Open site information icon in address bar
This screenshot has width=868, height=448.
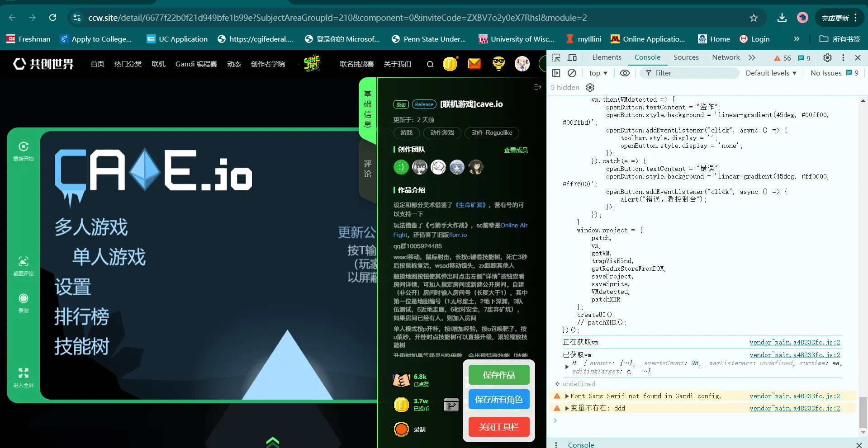coord(77,18)
